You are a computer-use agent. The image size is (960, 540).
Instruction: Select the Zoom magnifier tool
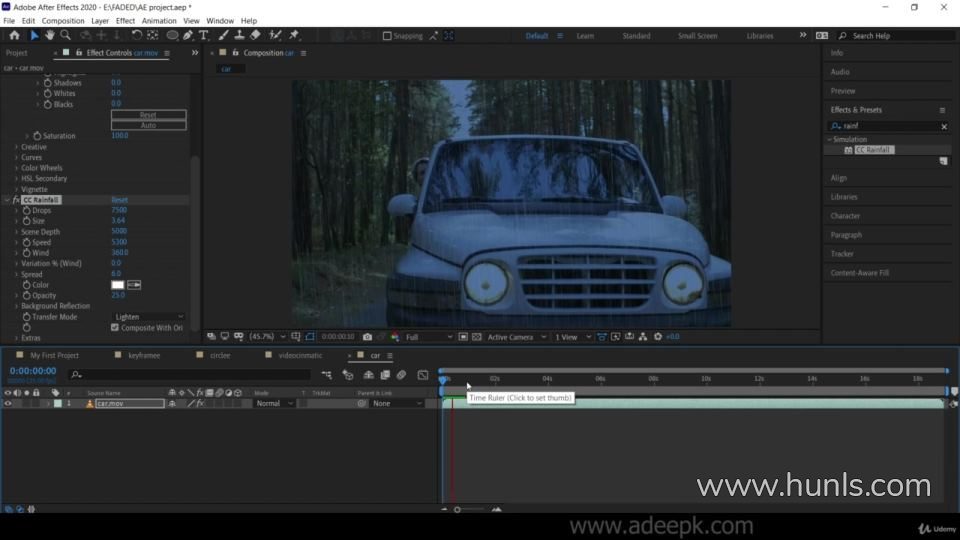tap(65, 35)
